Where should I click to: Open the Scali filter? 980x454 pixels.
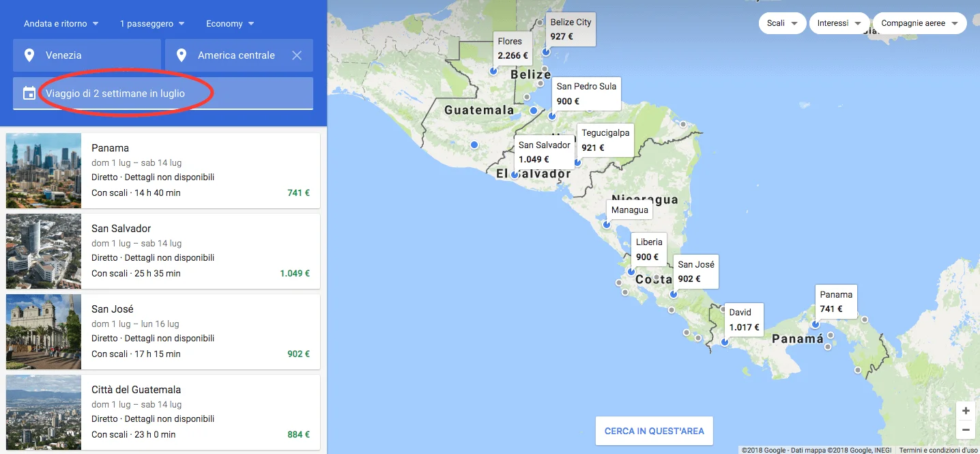click(781, 23)
